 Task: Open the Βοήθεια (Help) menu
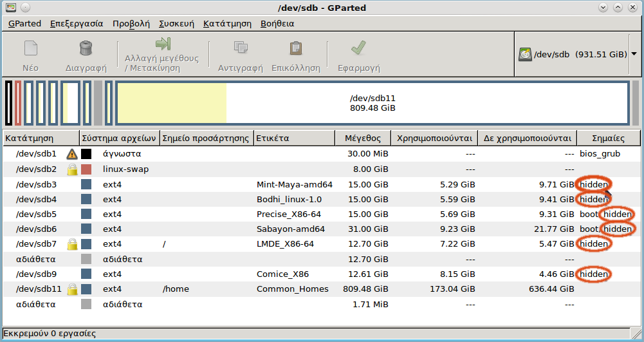pyautogui.click(x=277, y=23)
